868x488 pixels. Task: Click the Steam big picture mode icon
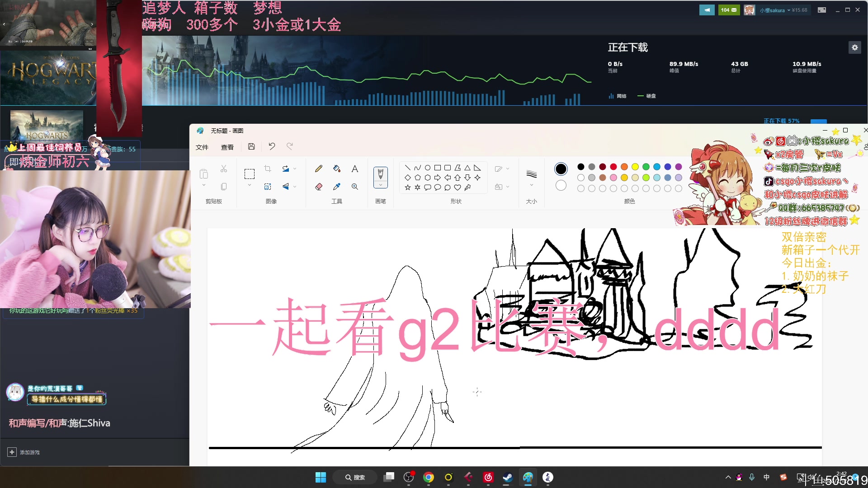click(x=822, y=10)
